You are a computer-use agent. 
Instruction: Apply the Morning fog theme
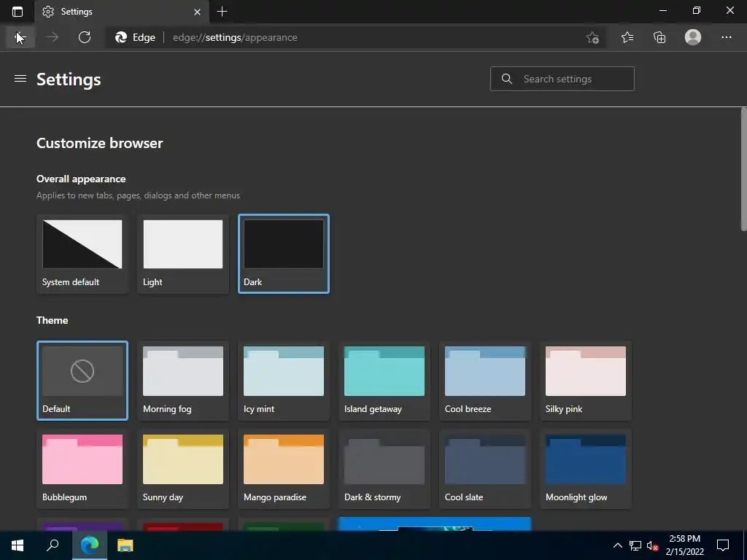[183, 380]
